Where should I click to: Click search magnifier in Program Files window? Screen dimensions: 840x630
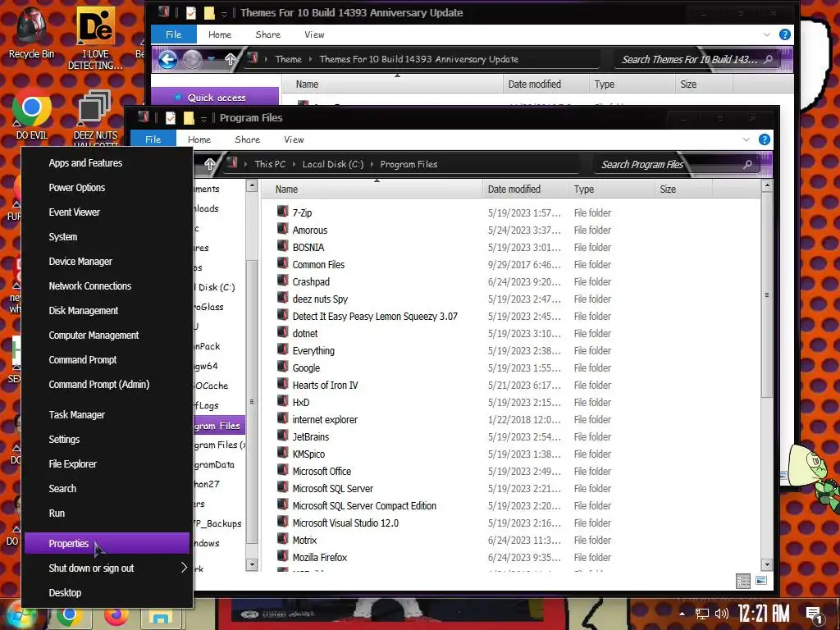coord(748,164)
